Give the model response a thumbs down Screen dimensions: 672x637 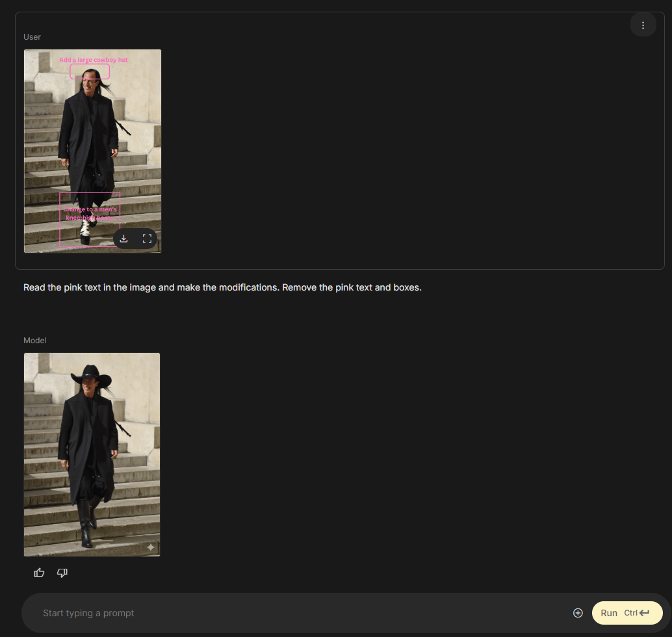(62, 573)
